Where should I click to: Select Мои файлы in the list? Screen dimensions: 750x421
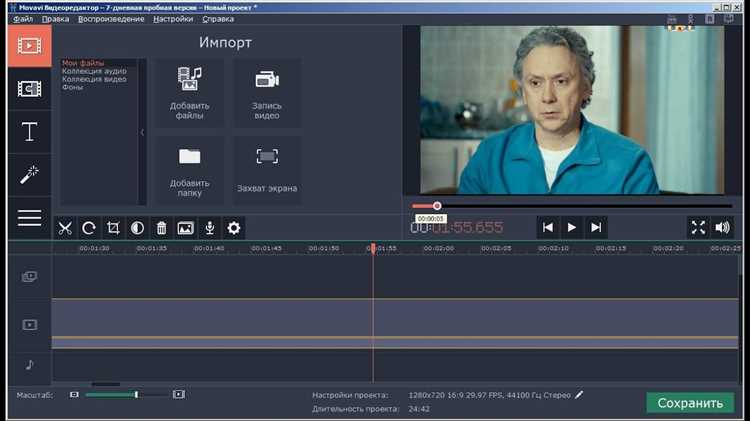pyautogui.click(x=83, y=63)
